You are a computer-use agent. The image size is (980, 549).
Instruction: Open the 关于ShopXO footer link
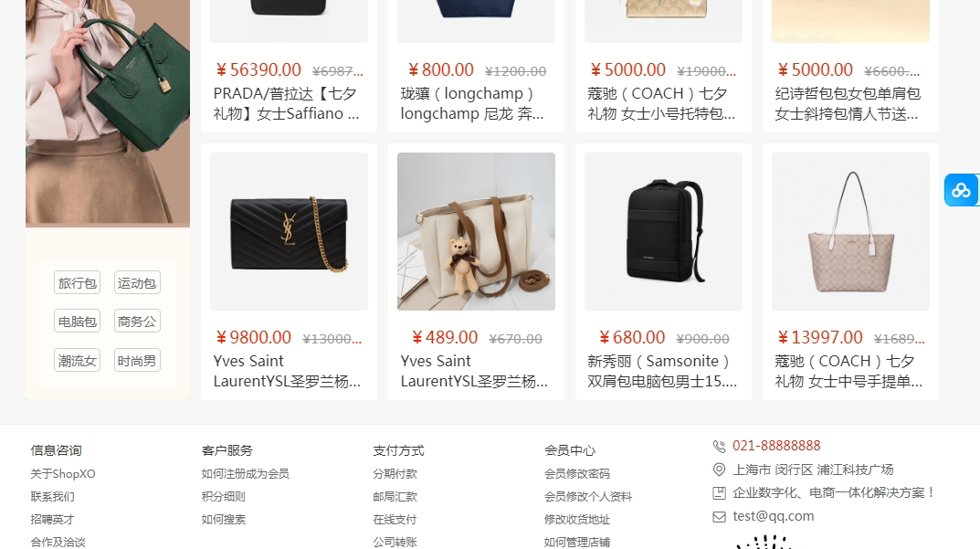(63, 474)
